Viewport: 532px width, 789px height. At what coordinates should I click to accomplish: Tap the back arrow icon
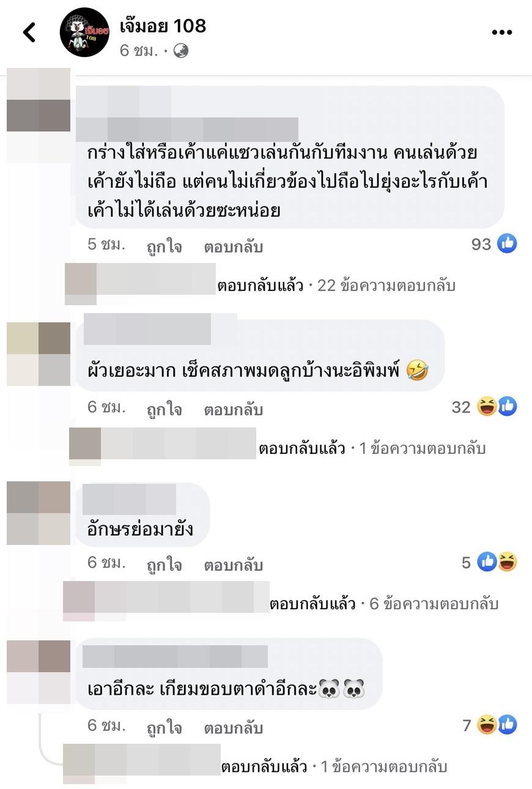(29, 32)
